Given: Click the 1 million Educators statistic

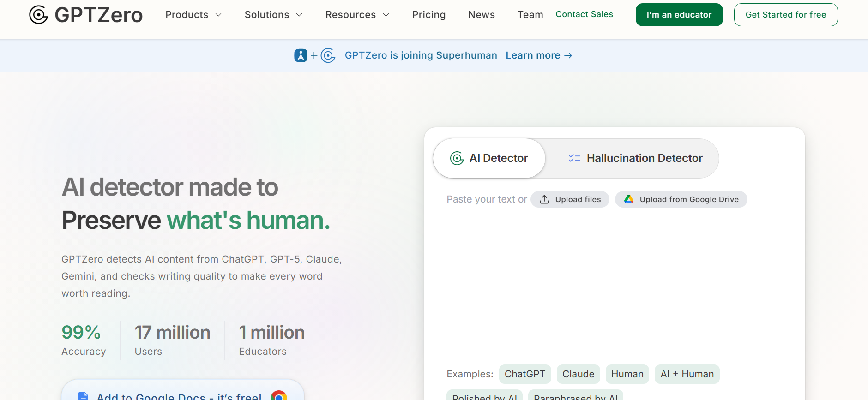Looking at the screenshot, I should tap(272, 340).
